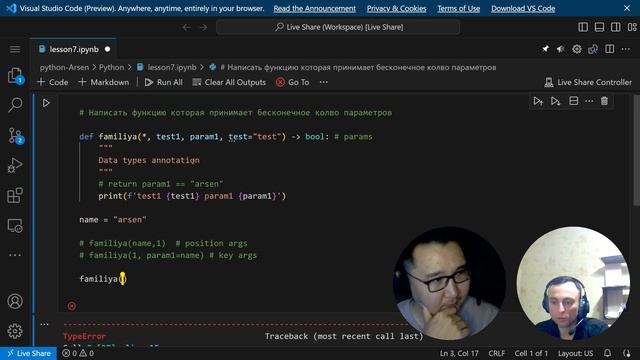Open the Live Share Controller kernel picker

(x=588, y=82)
